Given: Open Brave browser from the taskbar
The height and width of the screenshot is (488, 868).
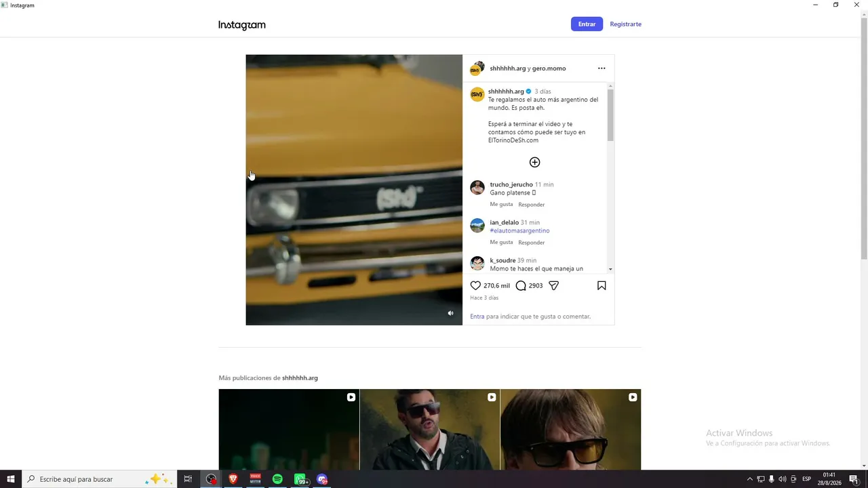Looking at the screenshot, I should [233, 479].
